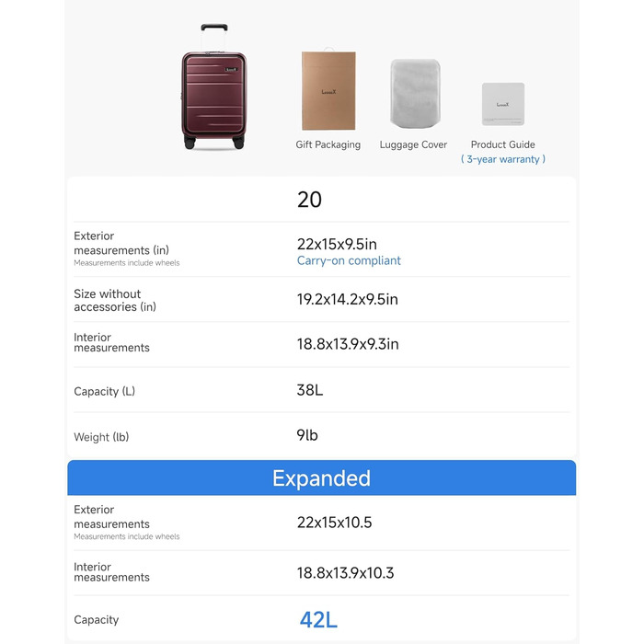Select the 22x15x9.5in exterior measurement value

click(337, 245)
